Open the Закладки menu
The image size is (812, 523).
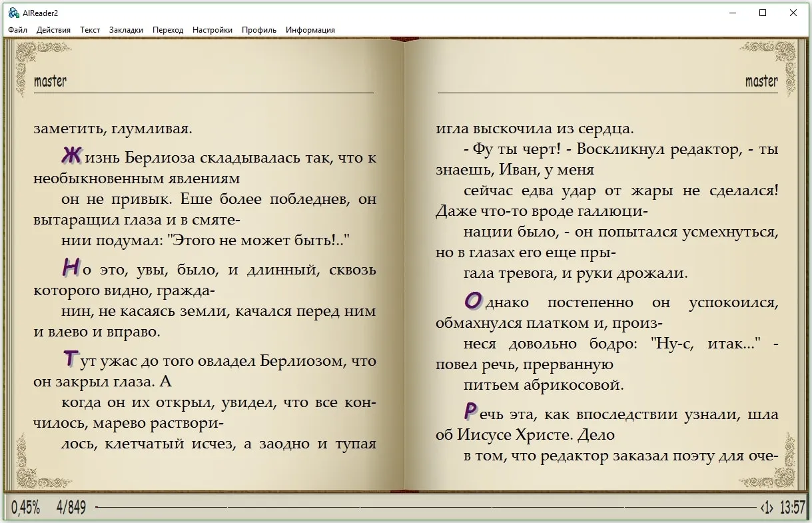pyautogui.click(x=126, y=30)
